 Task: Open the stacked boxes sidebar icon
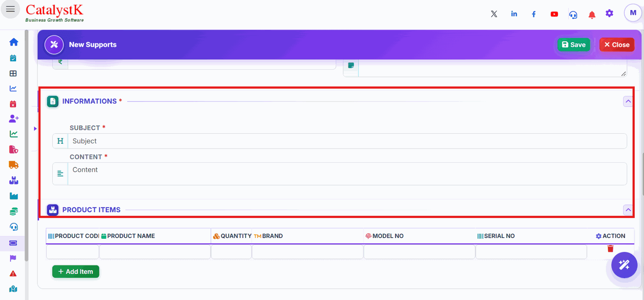14,180
